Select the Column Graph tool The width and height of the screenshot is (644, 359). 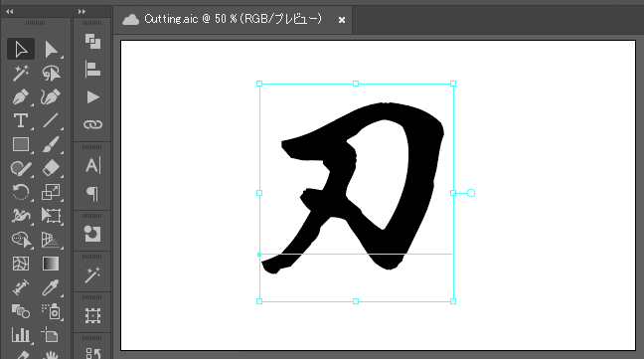point(21,335)
